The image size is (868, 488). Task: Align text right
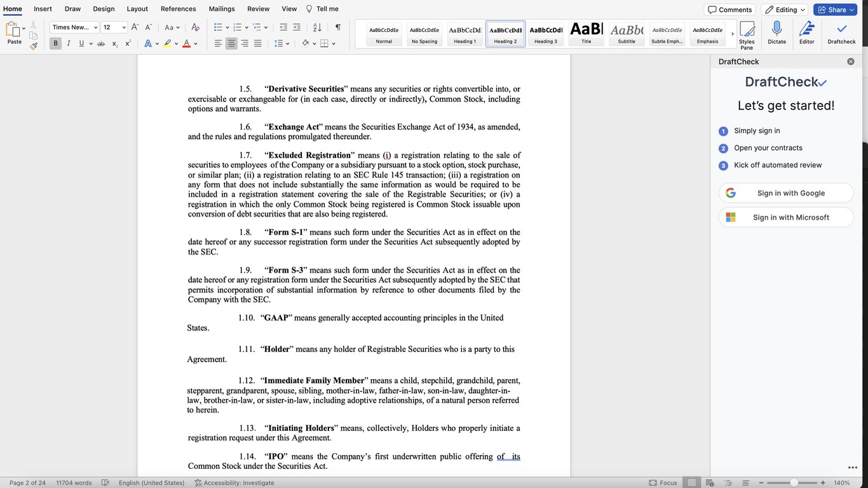pyautogui.click(x=245, y=44)
